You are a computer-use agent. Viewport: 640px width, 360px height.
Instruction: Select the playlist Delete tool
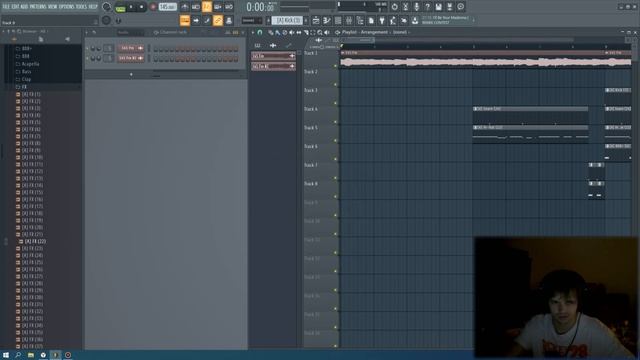pos(284,32)
